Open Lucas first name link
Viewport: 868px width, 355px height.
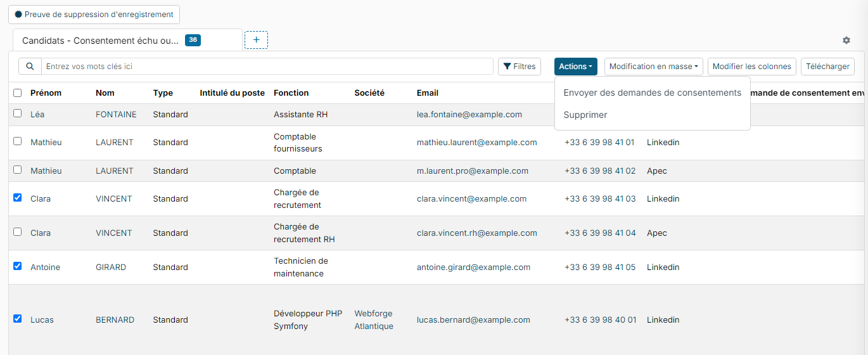(x=42, y=320)
